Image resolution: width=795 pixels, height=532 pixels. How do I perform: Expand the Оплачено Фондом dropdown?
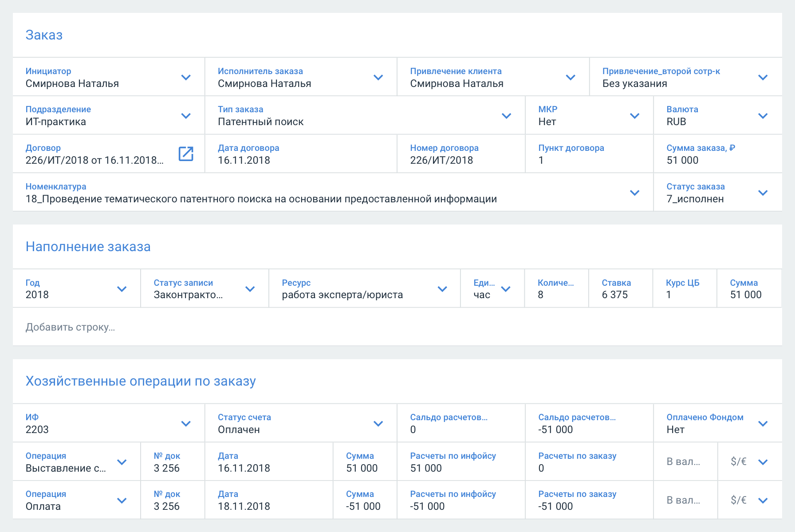763,423
